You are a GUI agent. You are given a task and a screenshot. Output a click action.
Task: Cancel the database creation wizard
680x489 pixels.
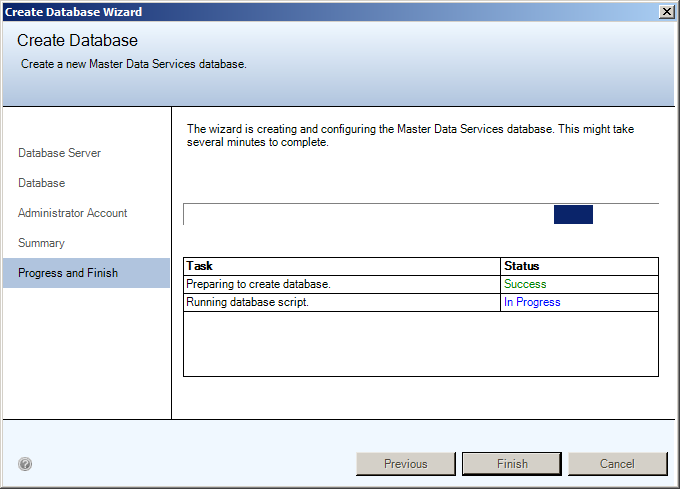pos(618,464)
